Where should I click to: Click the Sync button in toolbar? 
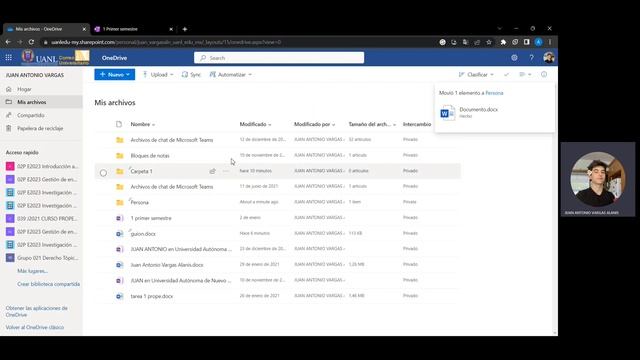pos(191,74)
